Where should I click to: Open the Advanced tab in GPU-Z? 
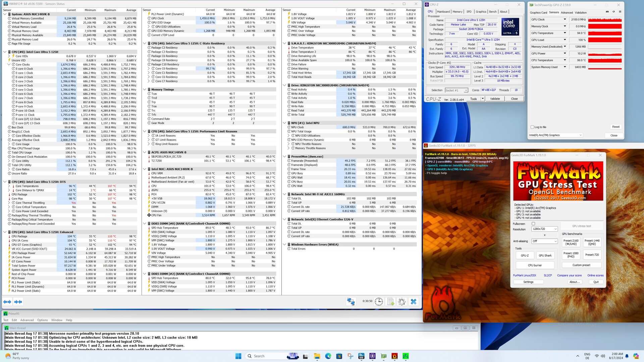(x=567, y=12)
